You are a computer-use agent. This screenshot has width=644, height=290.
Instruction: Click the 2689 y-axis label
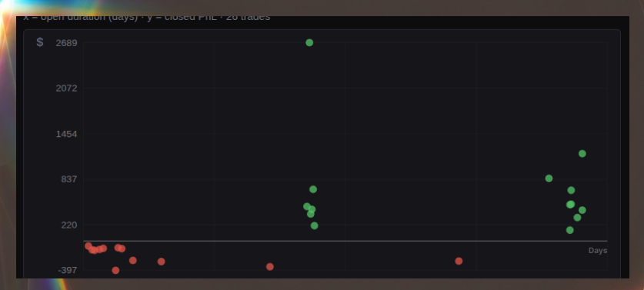66,43
